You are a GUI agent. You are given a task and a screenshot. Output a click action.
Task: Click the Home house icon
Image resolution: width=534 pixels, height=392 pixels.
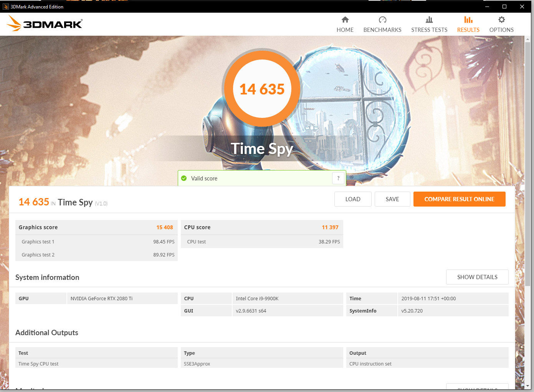[x=345, y=20]
